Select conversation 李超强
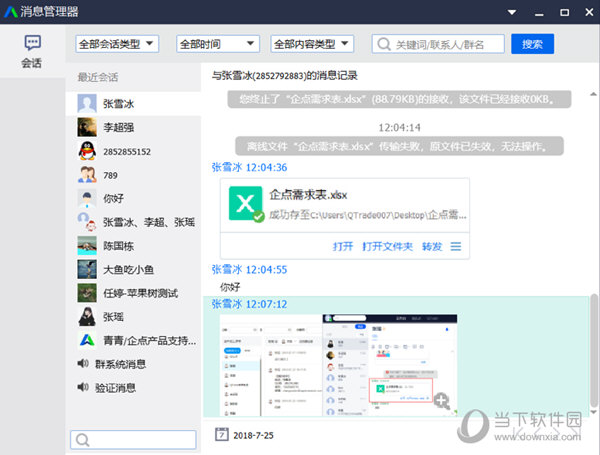600x455 pixels. (134, 127)
